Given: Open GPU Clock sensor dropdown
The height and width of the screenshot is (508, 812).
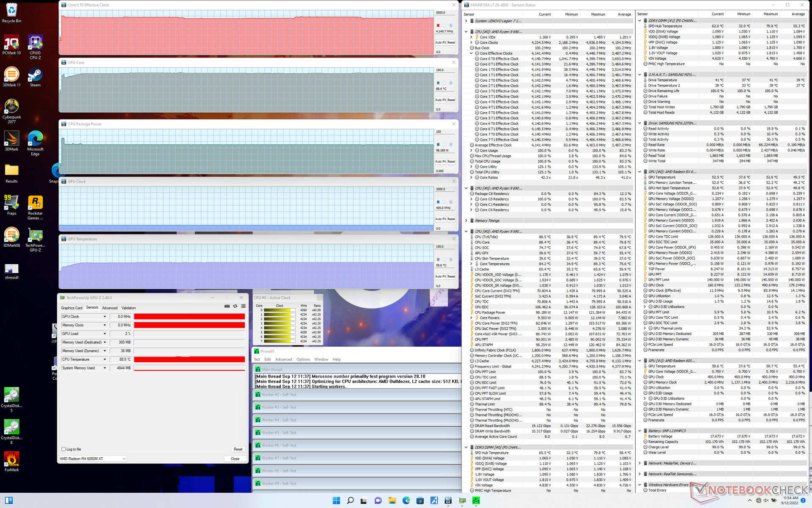Looking at the screenshot, I should click(105, 317).
